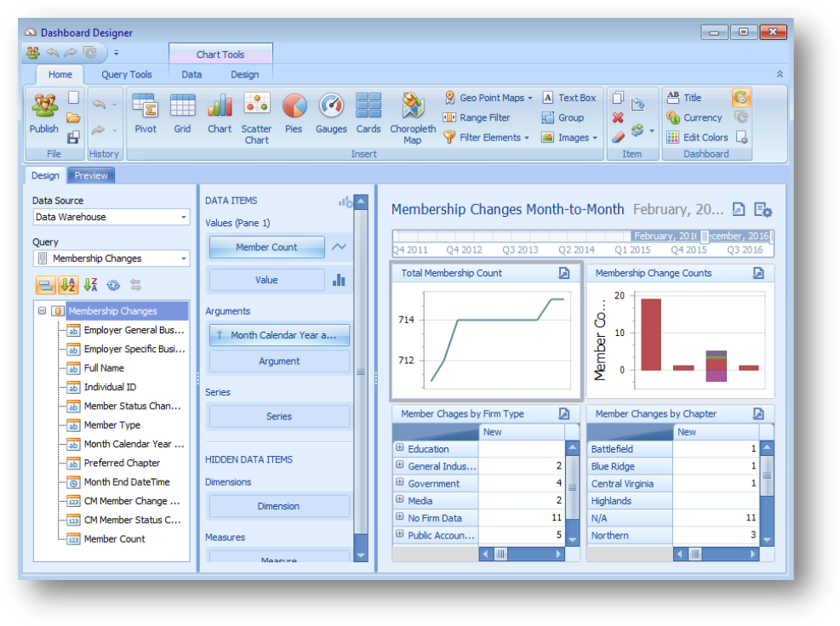840x626 pixels.
Task: Click the empty Argument placeholder
Action: (x=279, y=361)
